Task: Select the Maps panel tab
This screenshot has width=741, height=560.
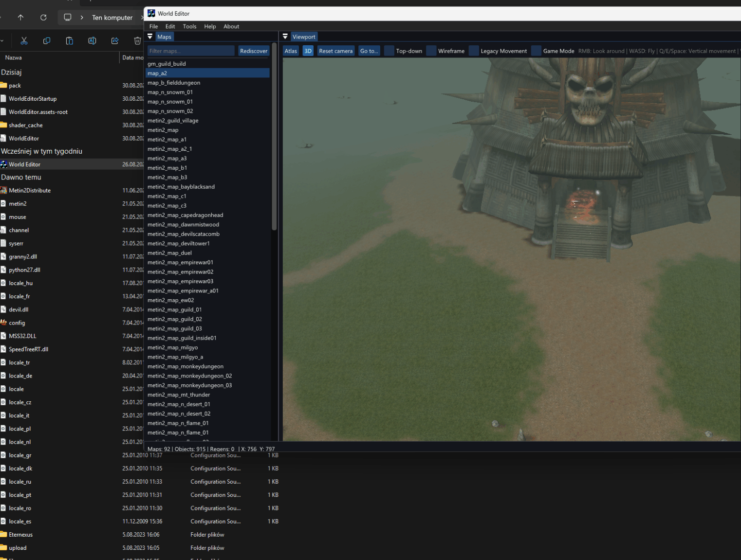Action: [x=164, y=36]
